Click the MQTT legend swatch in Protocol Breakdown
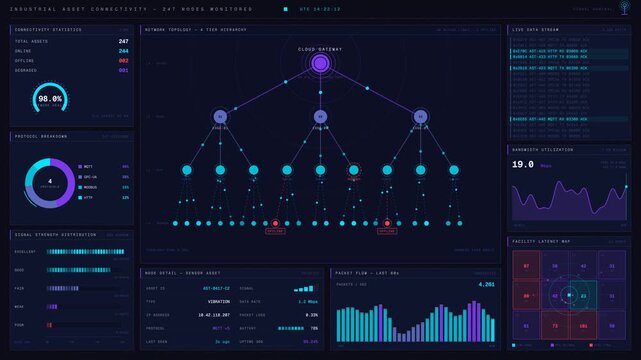 tap(80, 167)
